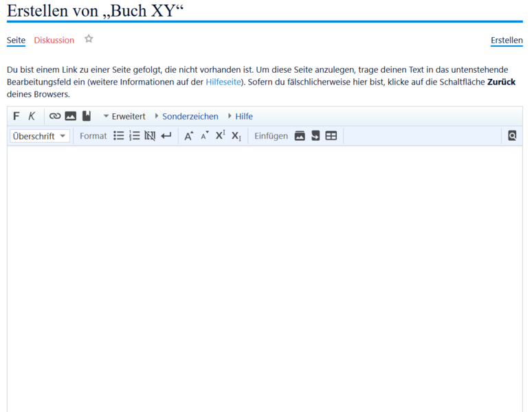Image resolution: width=532 pixels, height=412 pixels.
Task: Open the Hilfeseite link
Action: 223,82
